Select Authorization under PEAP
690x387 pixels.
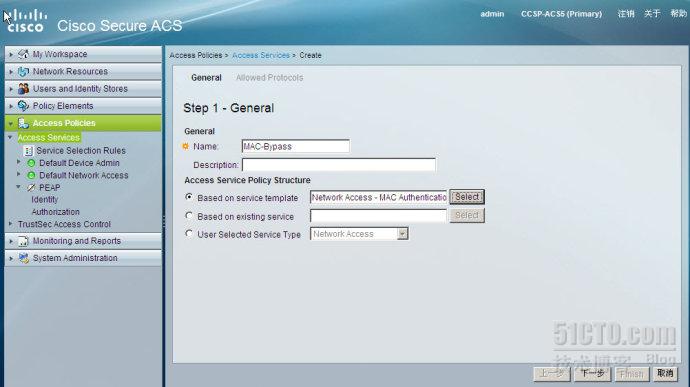pyautogui.click(x=55, y=212)
